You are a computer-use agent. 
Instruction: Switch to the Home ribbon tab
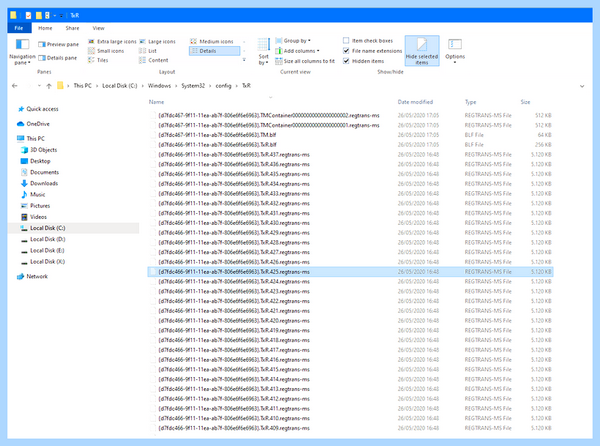45,28
